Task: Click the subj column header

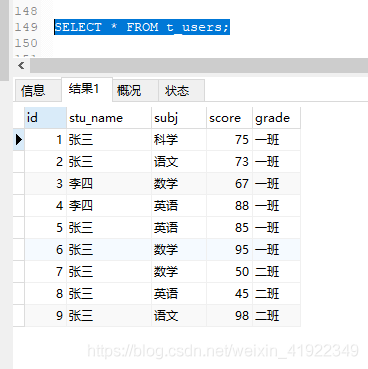Action: pyautogui.click(x=179, y=118)
